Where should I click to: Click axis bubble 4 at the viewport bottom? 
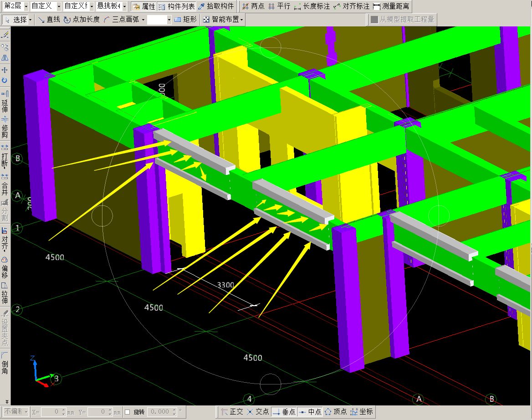point(250,399)
